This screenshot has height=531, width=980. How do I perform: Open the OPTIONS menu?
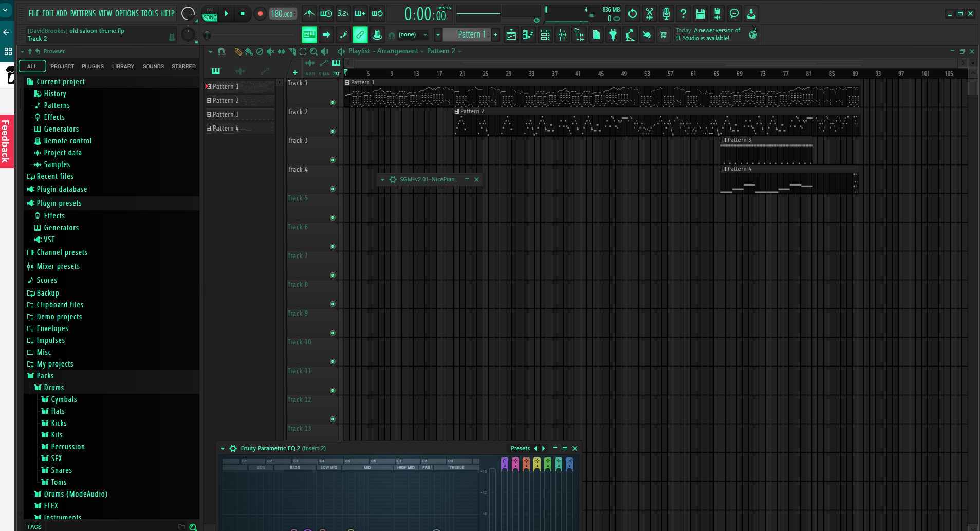click(x=126, y=13)
